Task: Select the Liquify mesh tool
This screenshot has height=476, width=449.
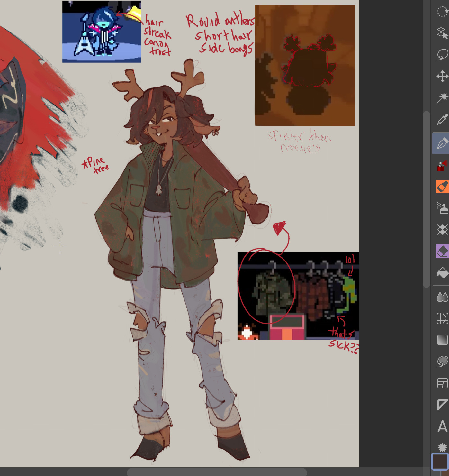Action: point(442,318)
